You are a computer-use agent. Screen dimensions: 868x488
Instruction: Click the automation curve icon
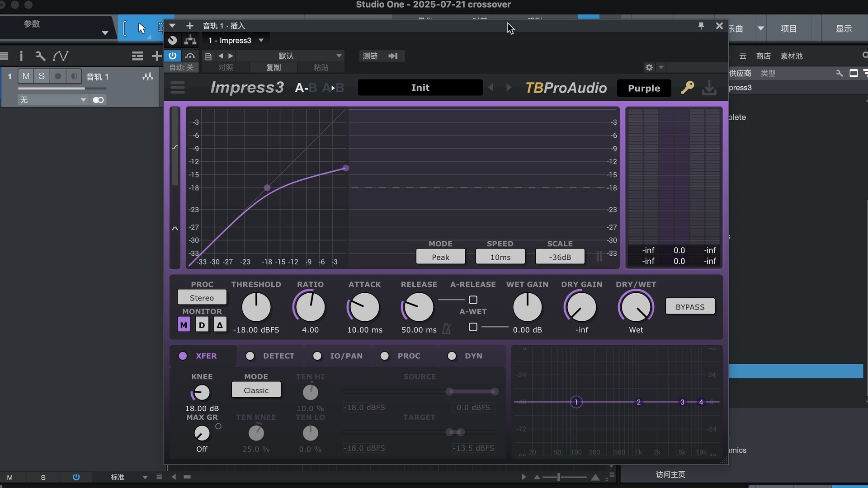coord(61,56)
